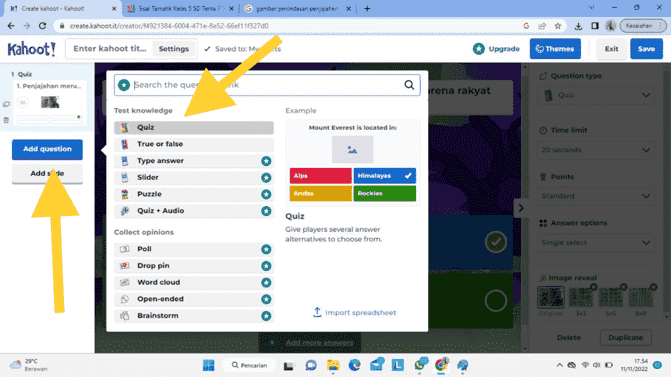Focus the question bank search field

pyautogui.click(x=267, y=85)
